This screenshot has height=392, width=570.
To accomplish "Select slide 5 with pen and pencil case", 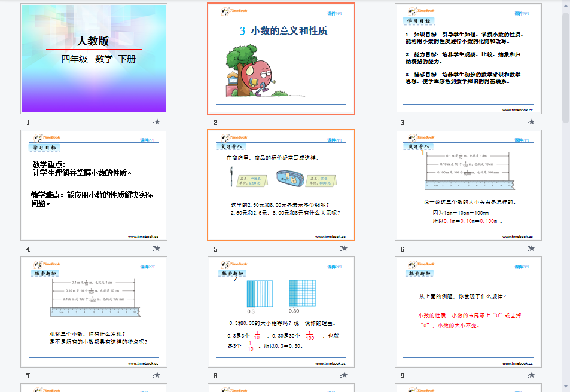I will coord(281,185).
